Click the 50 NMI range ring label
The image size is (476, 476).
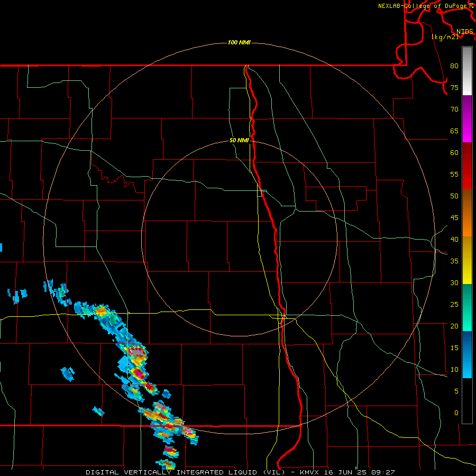pos(239,140)
